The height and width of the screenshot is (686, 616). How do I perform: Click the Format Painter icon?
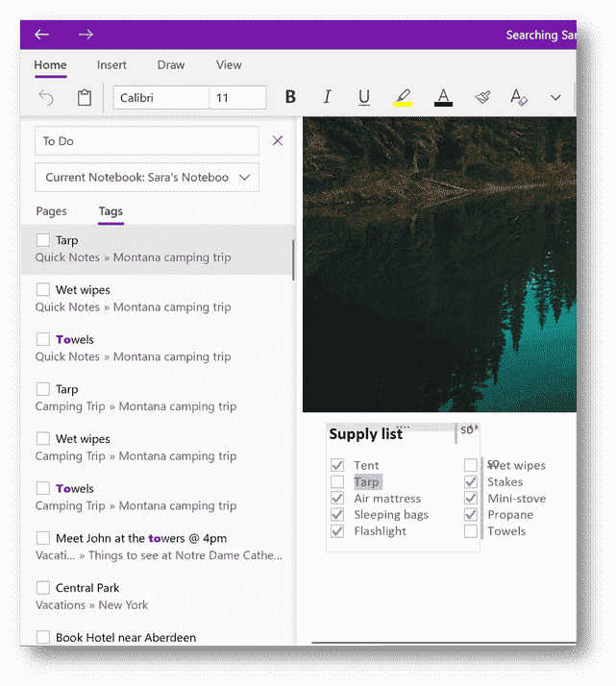(x=482, y=97)
